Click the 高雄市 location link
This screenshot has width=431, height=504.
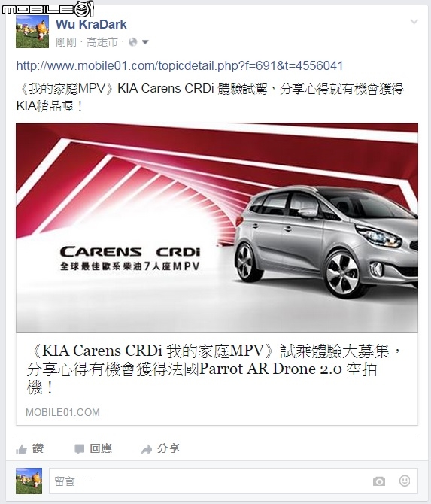click(x=102, y=42)
